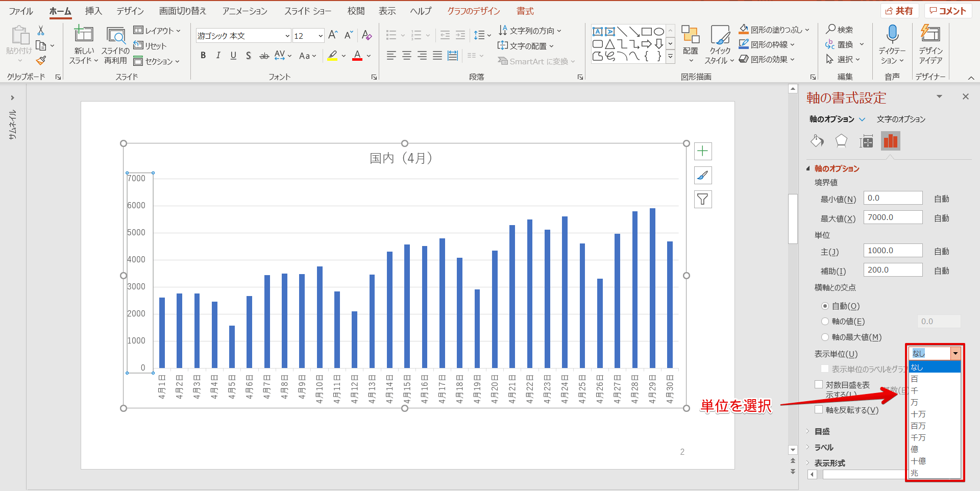Click the 主(J) unit input field

click(893, 251)
